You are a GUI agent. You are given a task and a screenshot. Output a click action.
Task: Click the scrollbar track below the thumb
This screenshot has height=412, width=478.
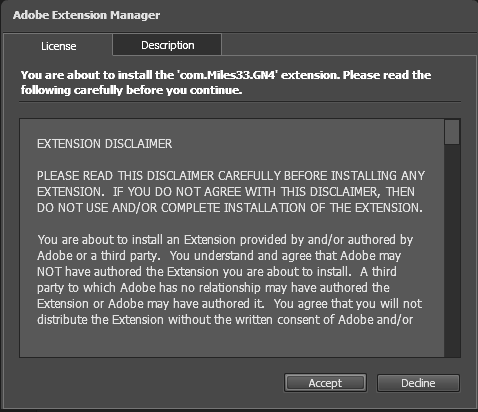[452, 250]
